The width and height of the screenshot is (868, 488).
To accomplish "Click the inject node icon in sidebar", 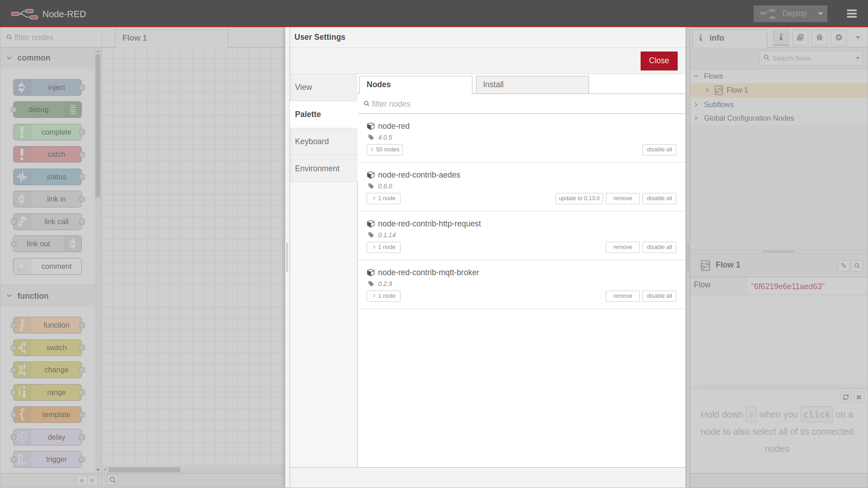I will pos(21,87).
